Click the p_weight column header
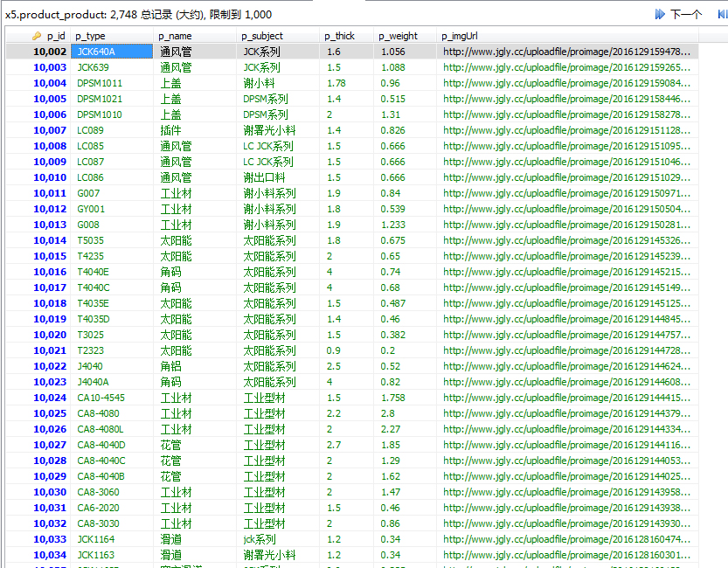This screenshot has width=728, height=568. coord(405,36)
